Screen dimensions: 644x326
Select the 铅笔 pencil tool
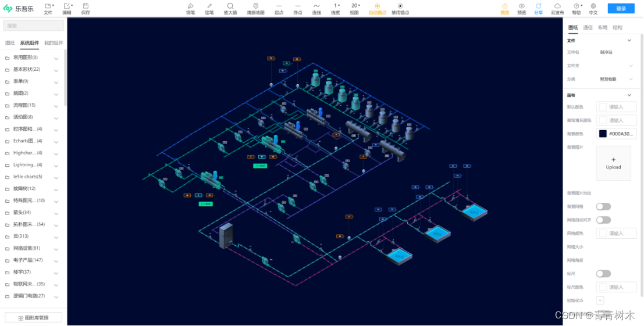coord(209,9)
